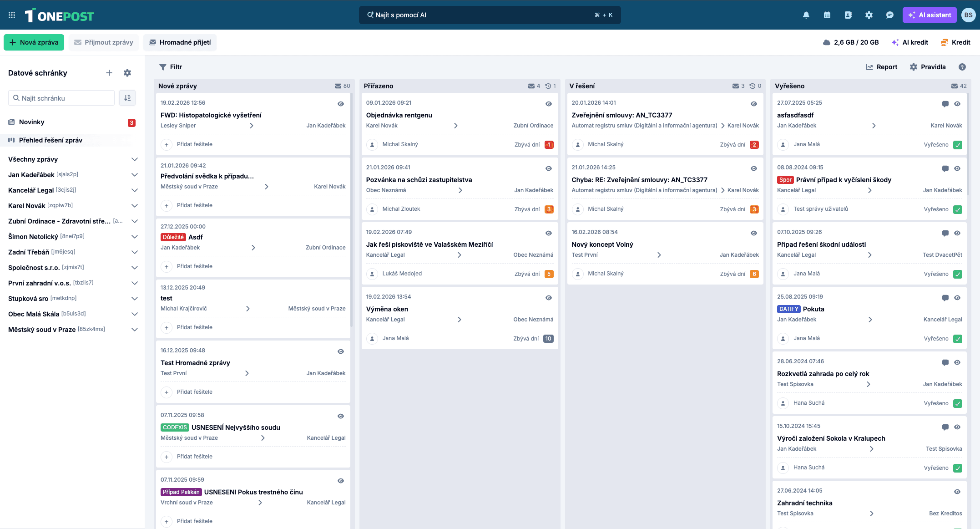Select Novinky in the sidebar
The height and width of the screenshot is (529, 980).
32,122
